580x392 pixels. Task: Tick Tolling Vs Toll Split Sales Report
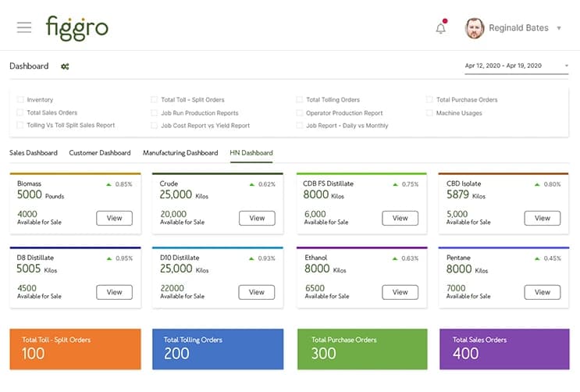(20, 125)
